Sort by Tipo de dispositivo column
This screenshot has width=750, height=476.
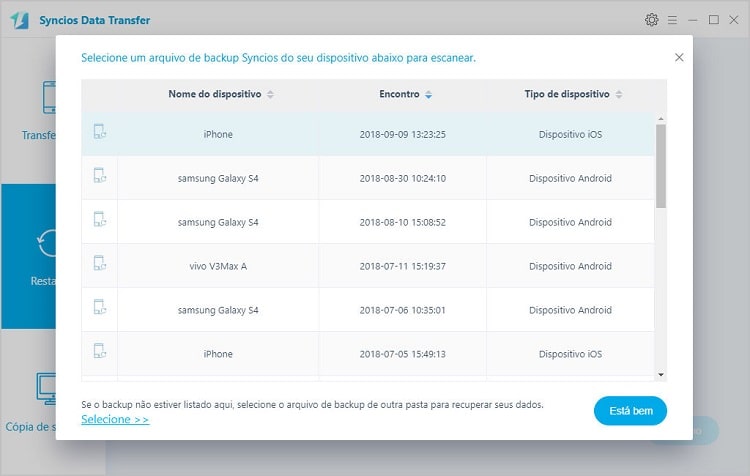[619, 94]
